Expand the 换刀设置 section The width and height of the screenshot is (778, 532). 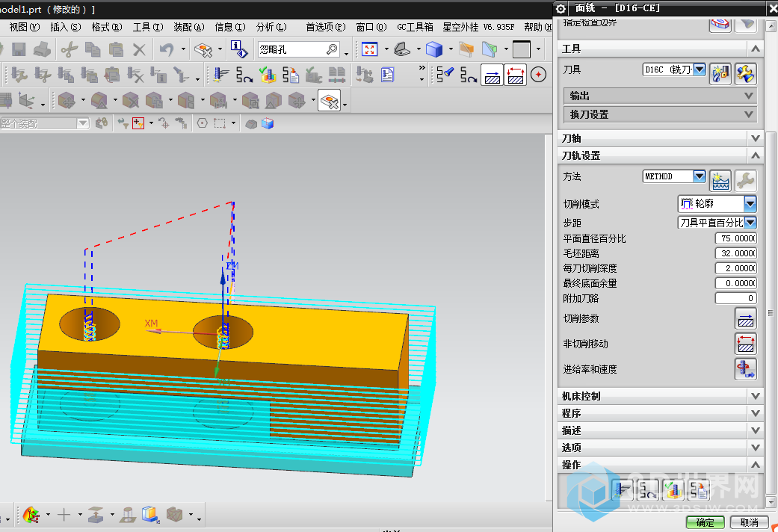[661, 114]
